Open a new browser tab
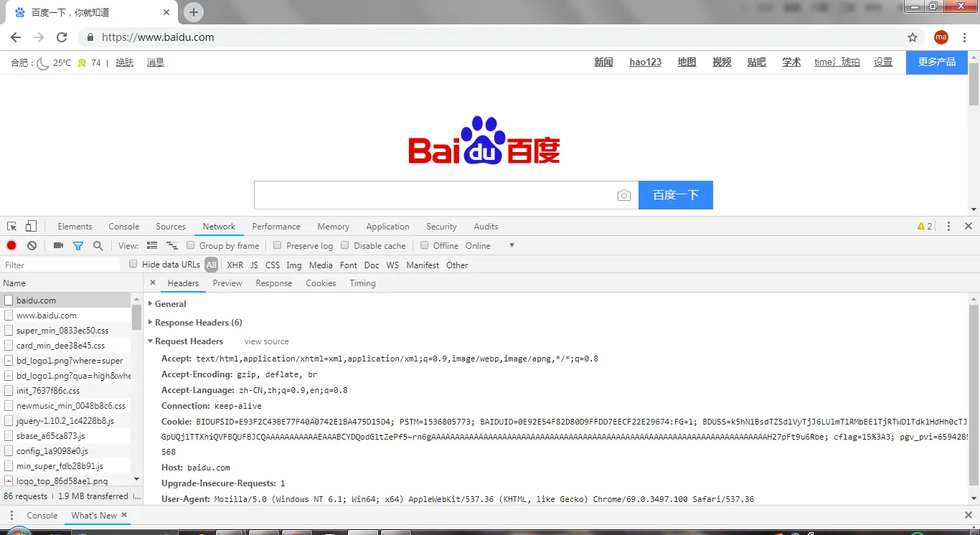Image resolution: width=980 pixels, height=535 pixels. pos(194,12)
